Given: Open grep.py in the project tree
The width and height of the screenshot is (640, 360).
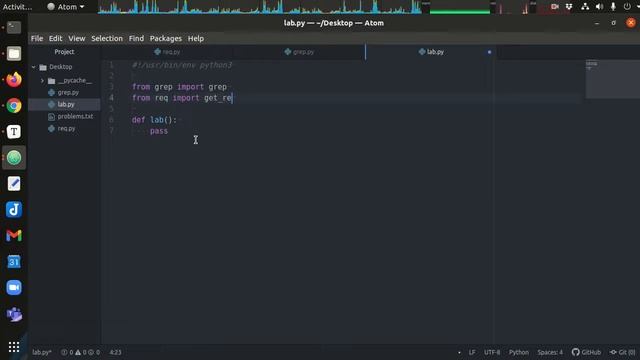Looking at the screenshot, I should (x=64, y=93).
